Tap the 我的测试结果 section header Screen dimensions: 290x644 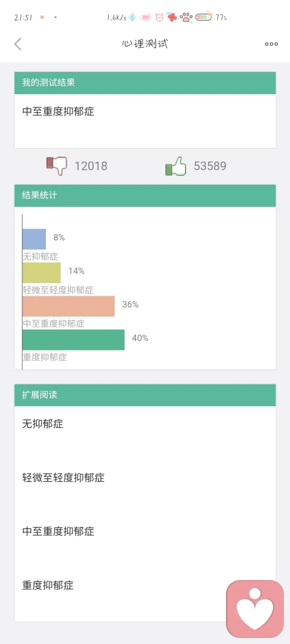145,83
